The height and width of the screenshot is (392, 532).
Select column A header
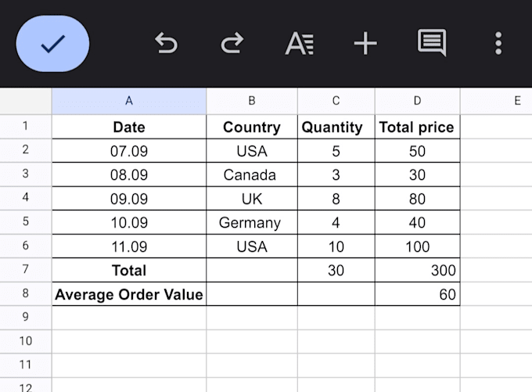coord(129,101)
